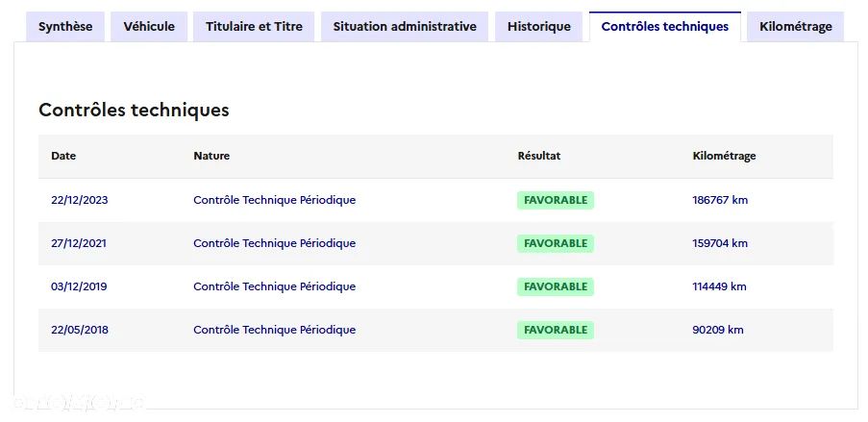Go to the Historique tab
This screenshot has width=868, height=422.
538,27
